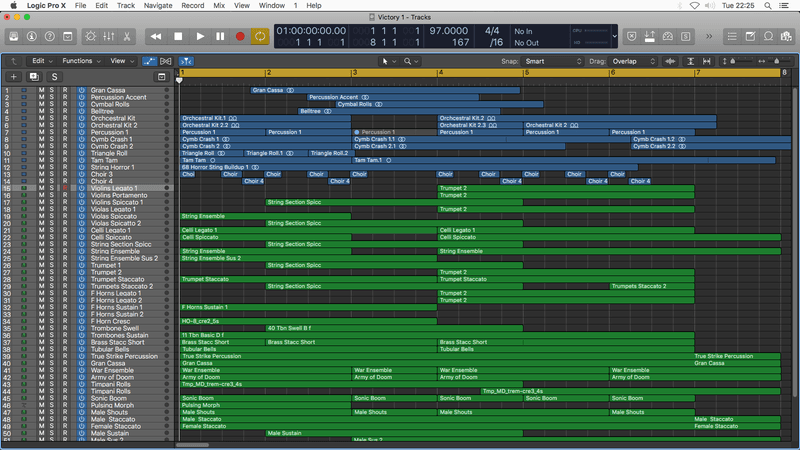Screen dimensions: 800x450
Task: Open the Note Pads button
Action: (x=750, y=36)
